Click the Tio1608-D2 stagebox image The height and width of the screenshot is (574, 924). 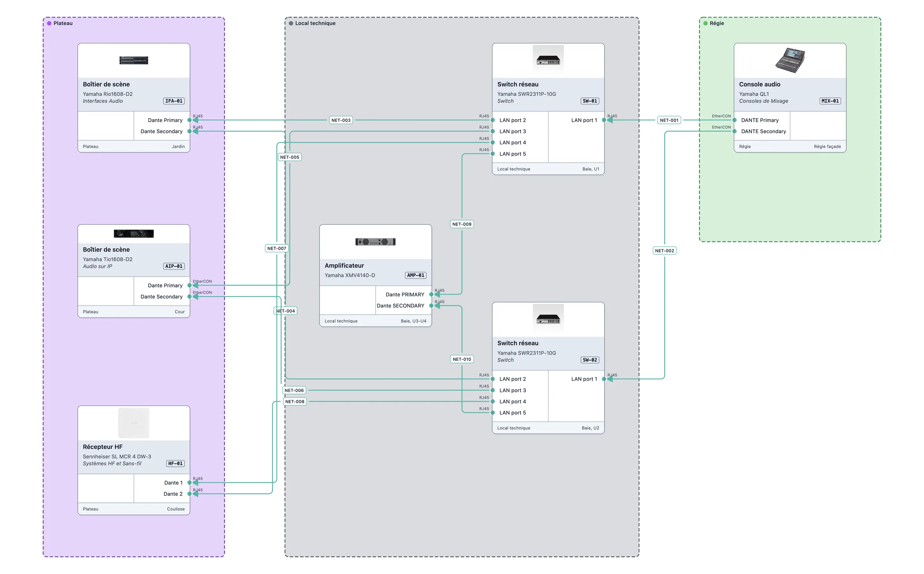pyautogui.click(x=134, y=234)
